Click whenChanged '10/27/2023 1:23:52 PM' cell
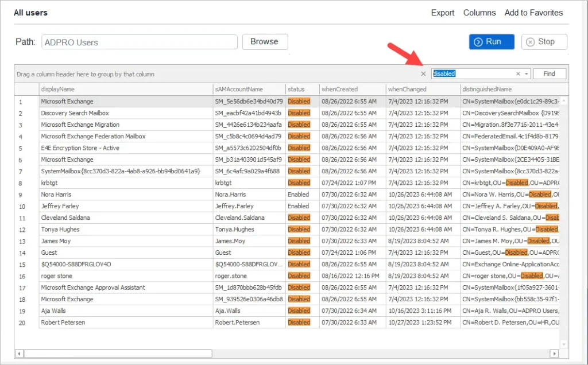 click(x=423, y=323)
